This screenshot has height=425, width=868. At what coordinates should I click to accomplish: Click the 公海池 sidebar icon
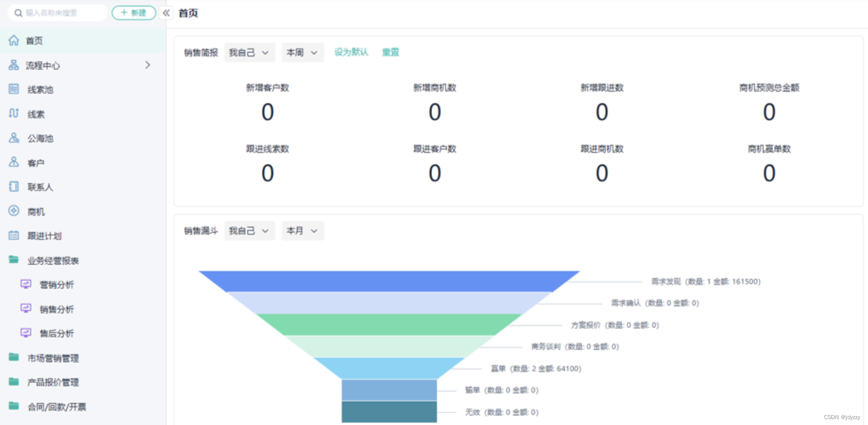point(14,138)
